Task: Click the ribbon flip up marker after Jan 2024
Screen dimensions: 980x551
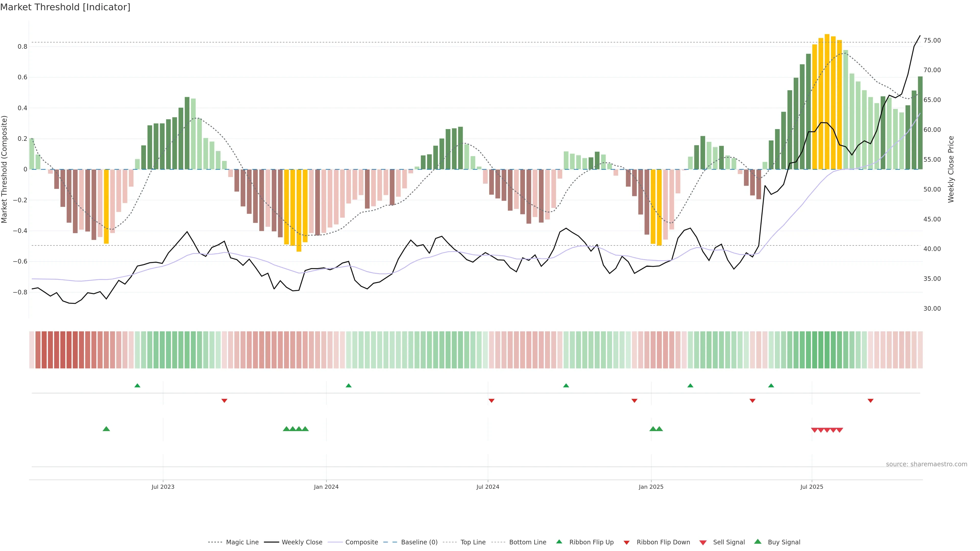Action: click(348, 386)
